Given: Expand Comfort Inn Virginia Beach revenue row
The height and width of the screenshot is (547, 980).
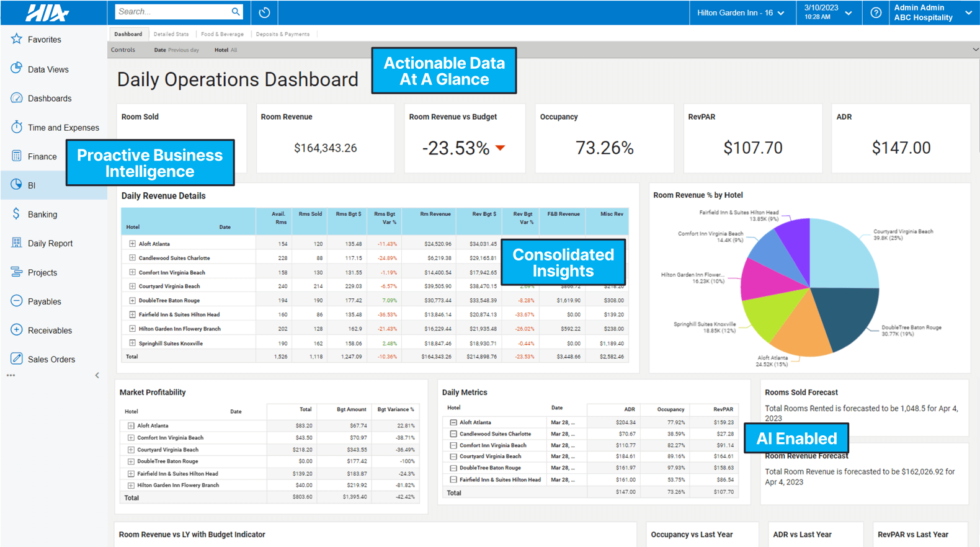Looking at the screenshot, I should click(x=132, y=272).
